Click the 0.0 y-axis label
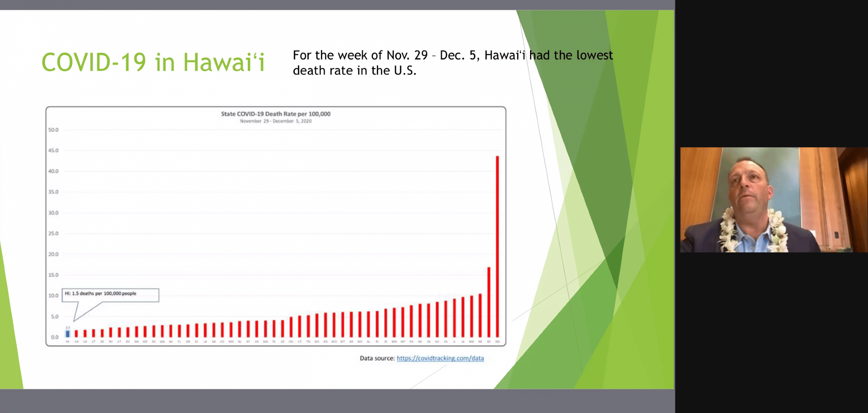This screenshot has width=868, height=413. 55,337
